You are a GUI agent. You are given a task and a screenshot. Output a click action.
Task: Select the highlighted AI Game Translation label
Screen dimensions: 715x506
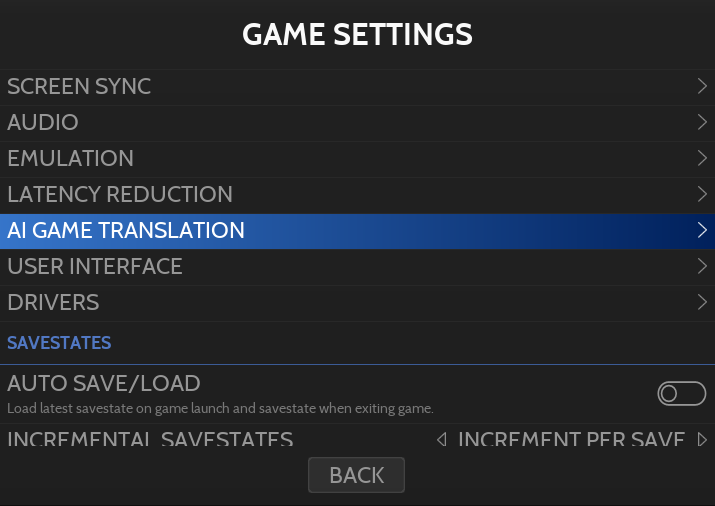pyautogui.click(x=126, y=230)
